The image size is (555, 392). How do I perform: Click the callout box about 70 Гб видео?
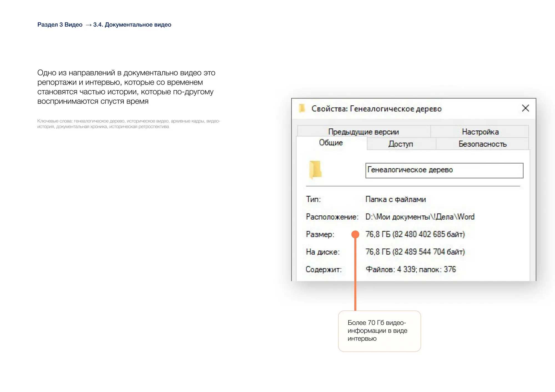(x=379, y=331)
